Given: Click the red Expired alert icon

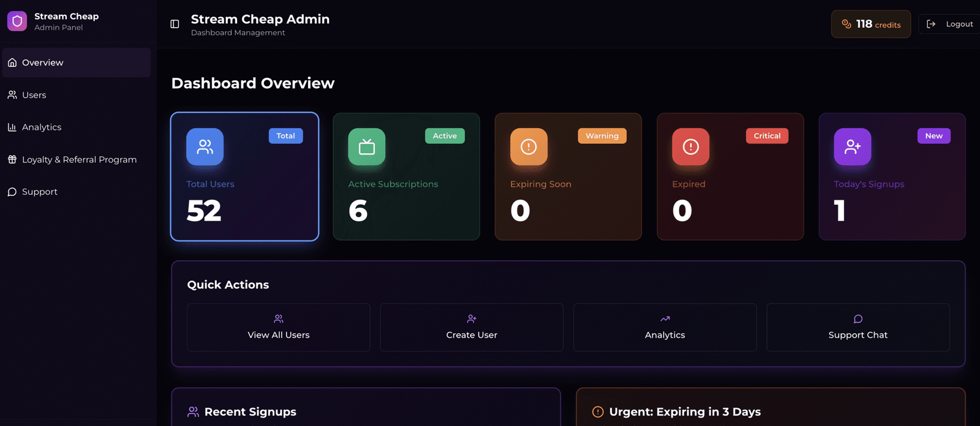Looking at the screenshot, I should (x=691, y=146).
